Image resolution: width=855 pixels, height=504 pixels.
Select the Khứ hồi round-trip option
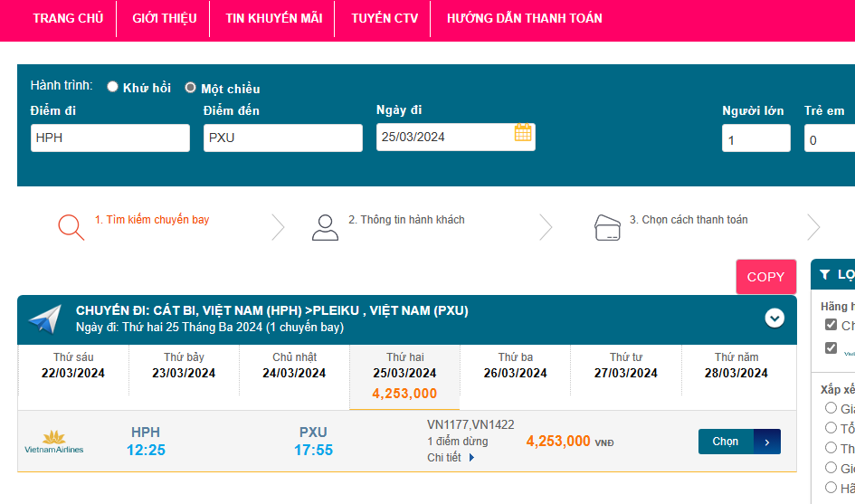click(113, 88)
